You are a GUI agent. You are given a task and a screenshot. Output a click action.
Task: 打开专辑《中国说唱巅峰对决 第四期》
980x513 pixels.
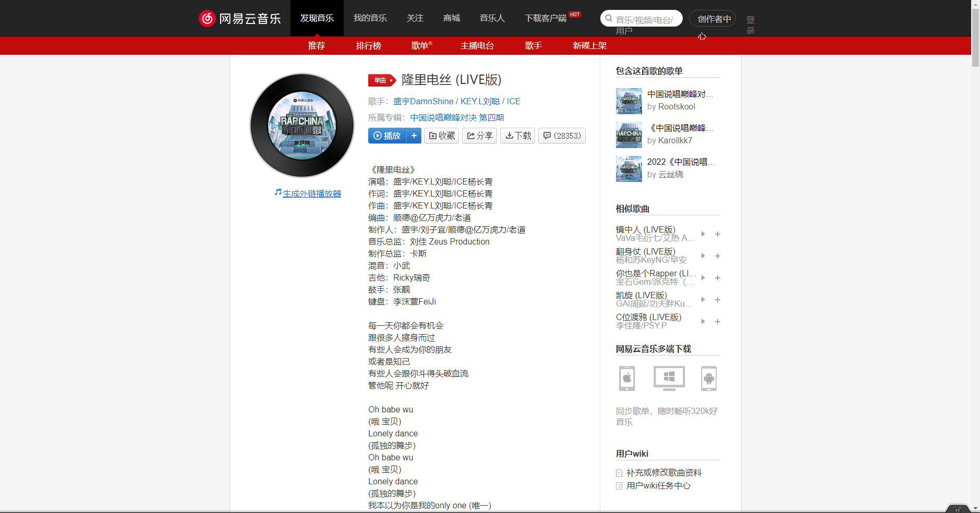click(x=456, y=117)
